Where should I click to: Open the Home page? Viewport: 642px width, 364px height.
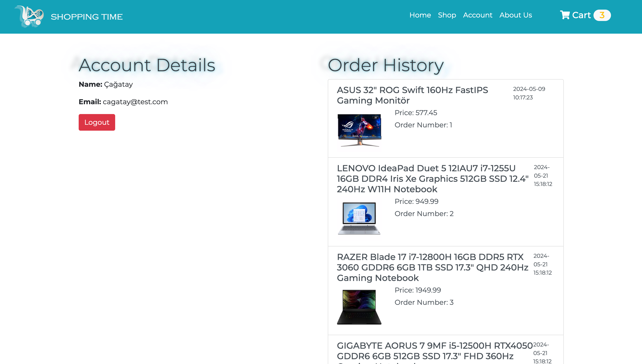(420, 15)
